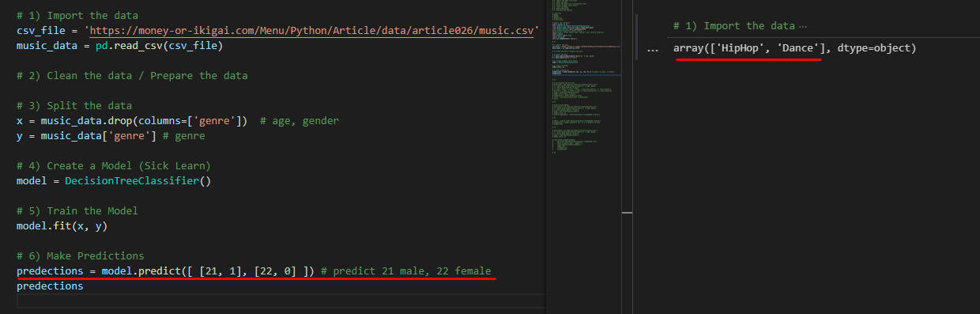Click the 'model.fit(x, y)' line
980x314 pixels.
(x=62, y=226)
